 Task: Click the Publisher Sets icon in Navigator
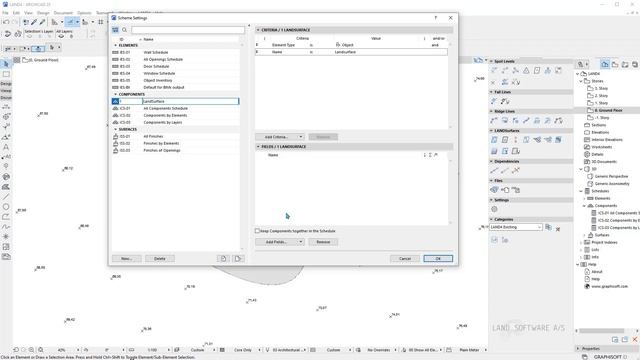[x=635, y=64]
